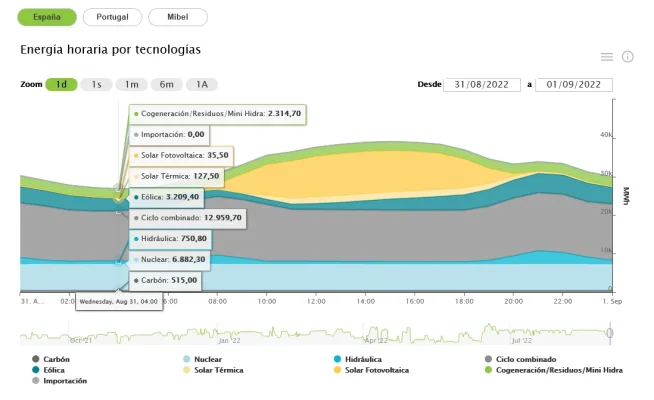Click the 08:00 x-axis label
654x400 pixels.
coord(218,301)
